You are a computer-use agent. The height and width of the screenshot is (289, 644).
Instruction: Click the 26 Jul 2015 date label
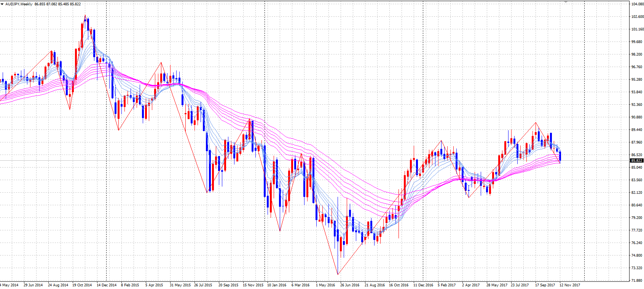[203, 285]
